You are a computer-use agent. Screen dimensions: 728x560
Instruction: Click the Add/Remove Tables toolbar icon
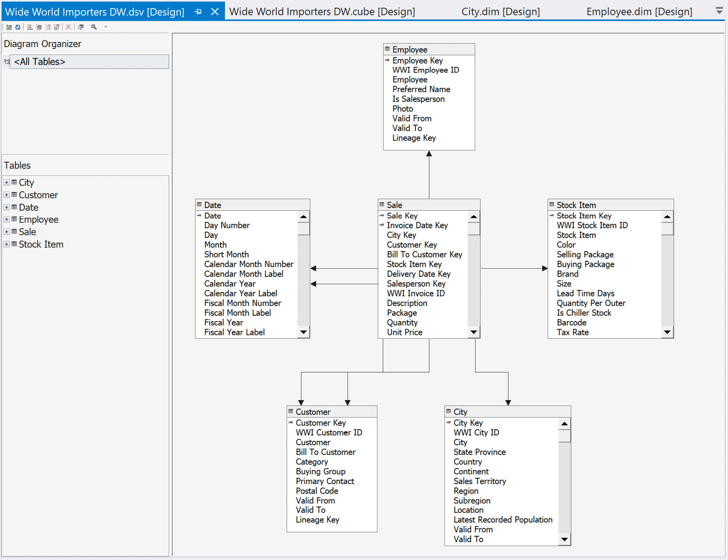click(x=8, y=27)
